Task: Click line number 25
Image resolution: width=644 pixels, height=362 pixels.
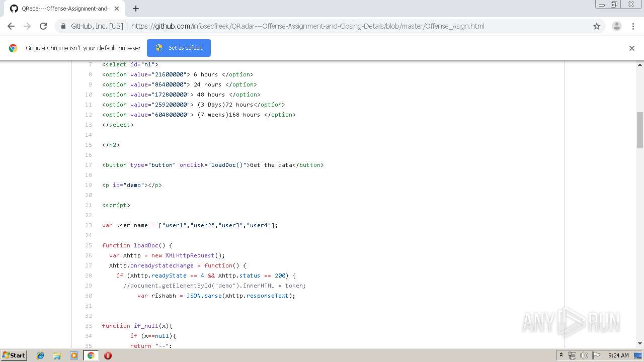Action: (x=89, y=245)
